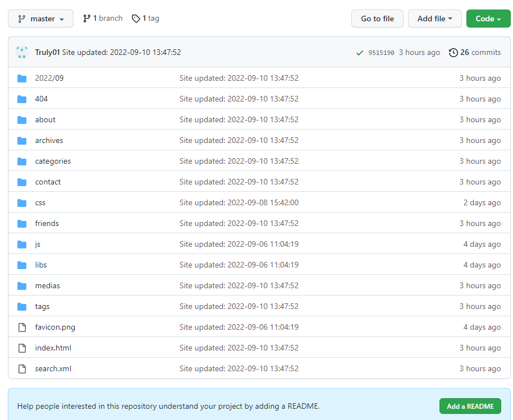Viewport: 513px width, 420px height.
Task: Click the Add a README button
Action: point(470,406)
